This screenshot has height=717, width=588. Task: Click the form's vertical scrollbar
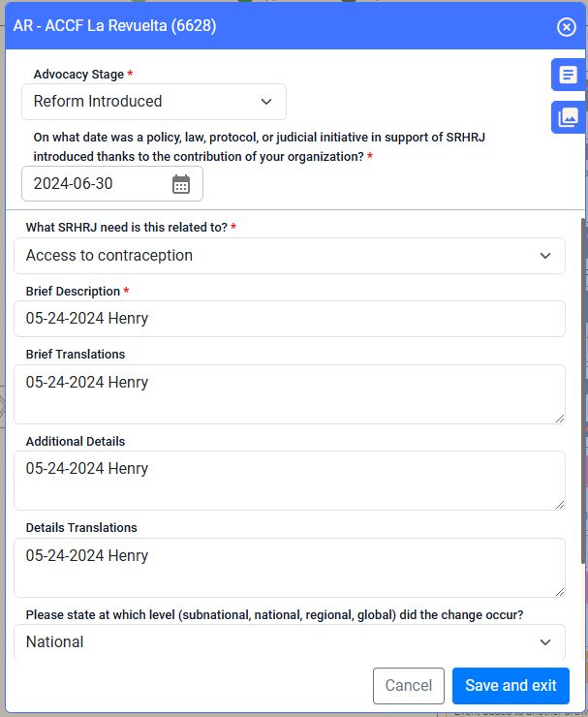click(x=584, y=391)
